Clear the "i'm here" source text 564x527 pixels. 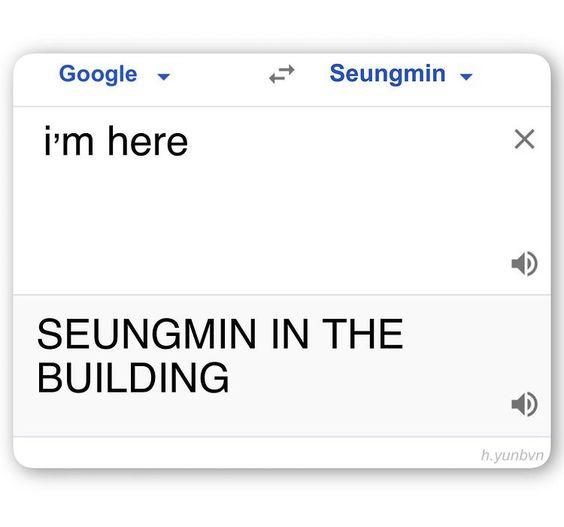point(524,139)
